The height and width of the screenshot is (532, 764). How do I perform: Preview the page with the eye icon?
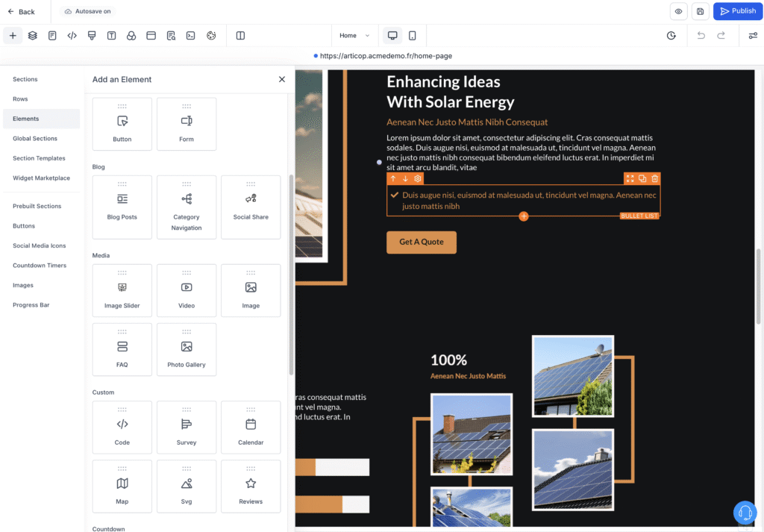click(678, 11)
